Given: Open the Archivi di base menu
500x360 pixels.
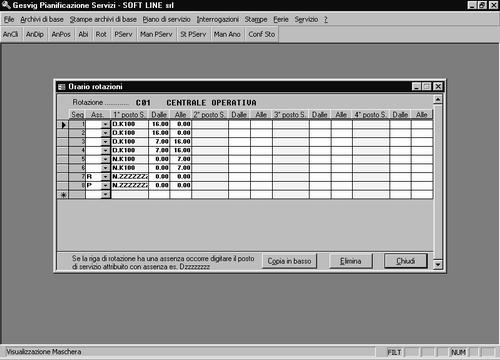Looking at the screenshot, I should 42,19.
